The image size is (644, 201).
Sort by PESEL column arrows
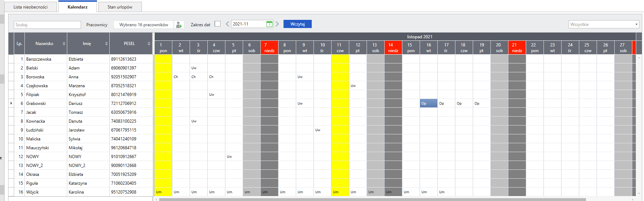pos(149,44)
